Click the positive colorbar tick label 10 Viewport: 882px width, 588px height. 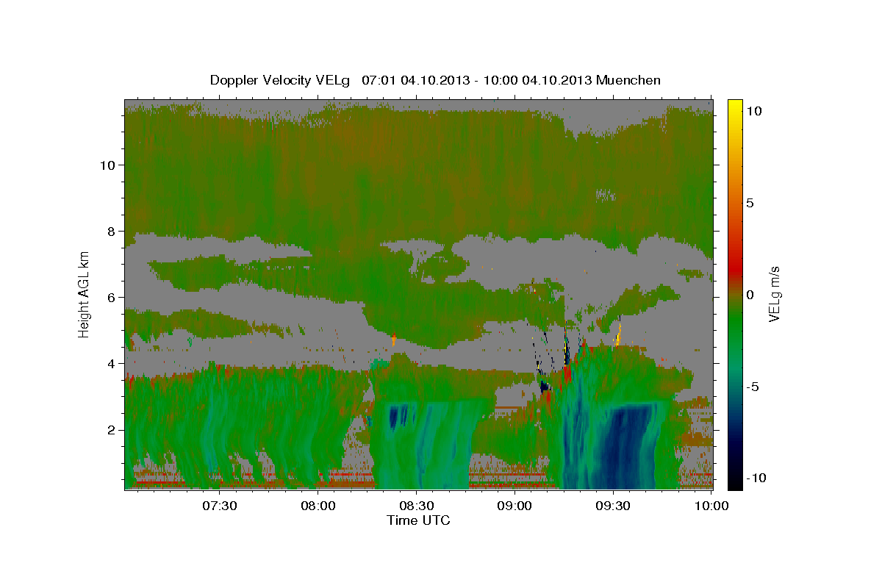tap(754, 111)
